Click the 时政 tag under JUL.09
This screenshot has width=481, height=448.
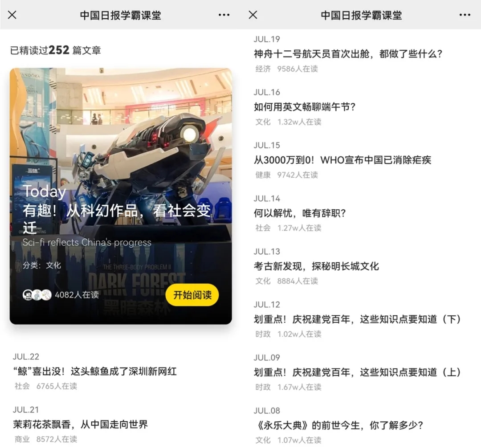(263, 387)
